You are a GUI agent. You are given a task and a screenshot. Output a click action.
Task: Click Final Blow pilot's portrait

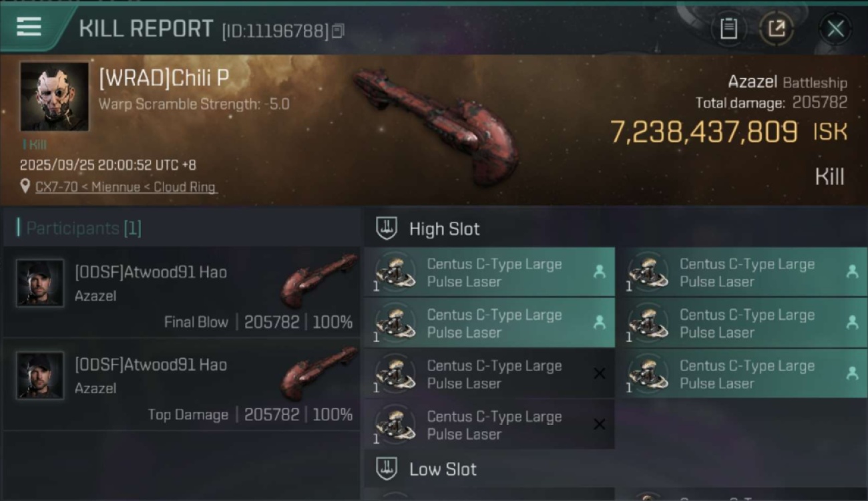coord(40,283)
